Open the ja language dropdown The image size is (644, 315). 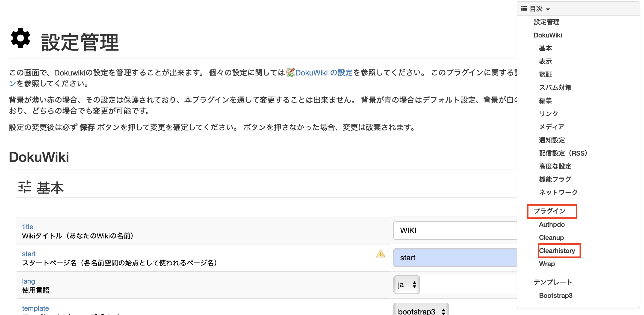click(x=406, y=284)
